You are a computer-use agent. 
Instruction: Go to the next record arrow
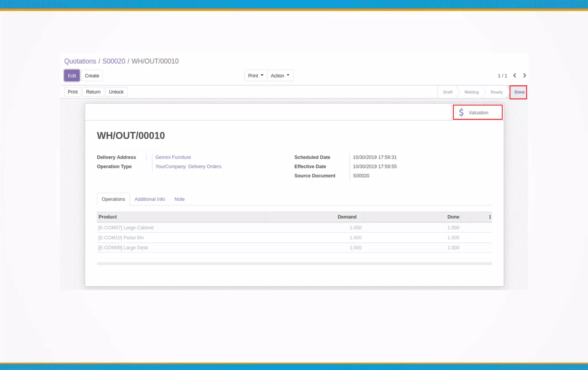coord(525,75)
